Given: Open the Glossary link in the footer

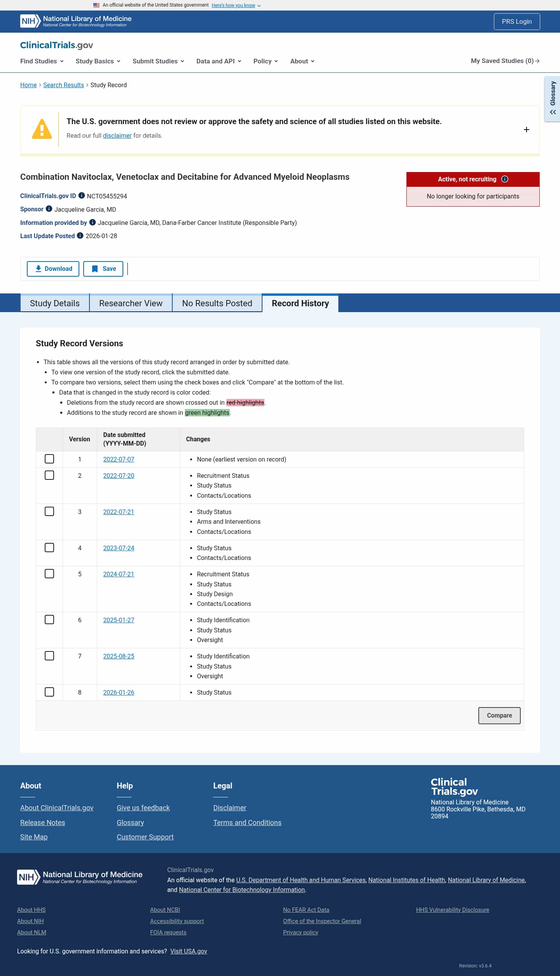Looking at the screenshot, I should [130, 822].
